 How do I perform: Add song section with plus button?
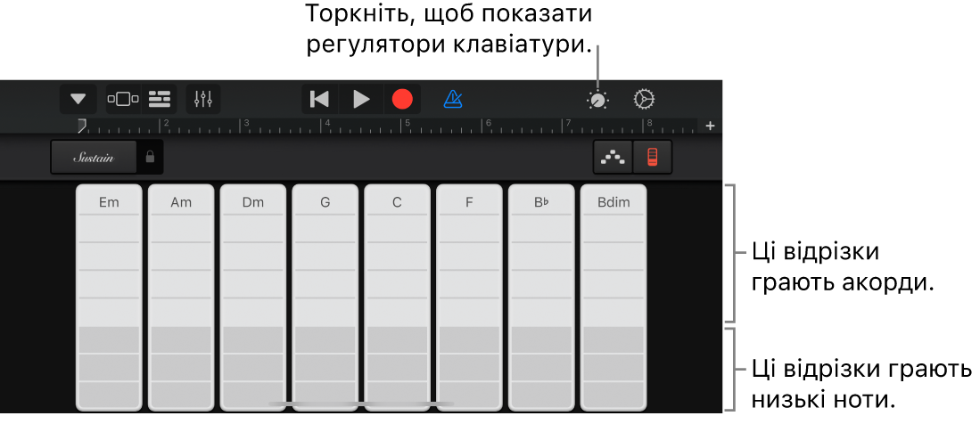coord(711,126)
